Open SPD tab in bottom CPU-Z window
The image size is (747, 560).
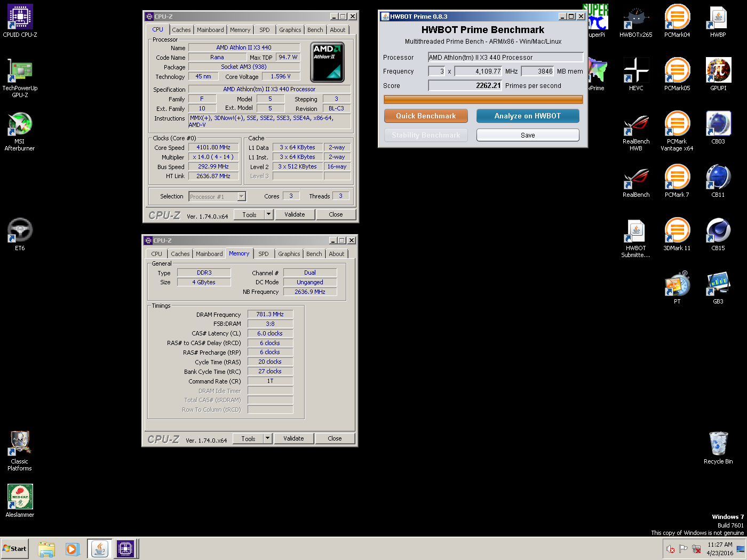click(264, 254)
